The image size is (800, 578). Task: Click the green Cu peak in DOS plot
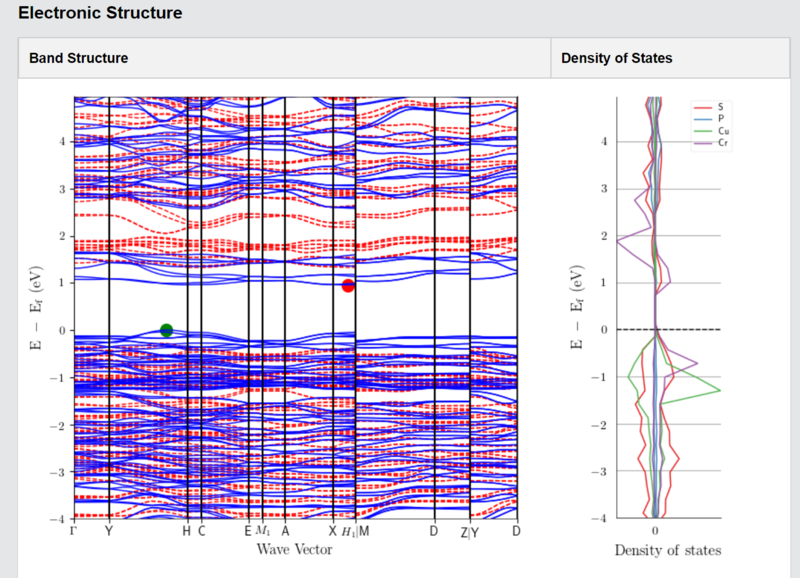pos(717,390)
